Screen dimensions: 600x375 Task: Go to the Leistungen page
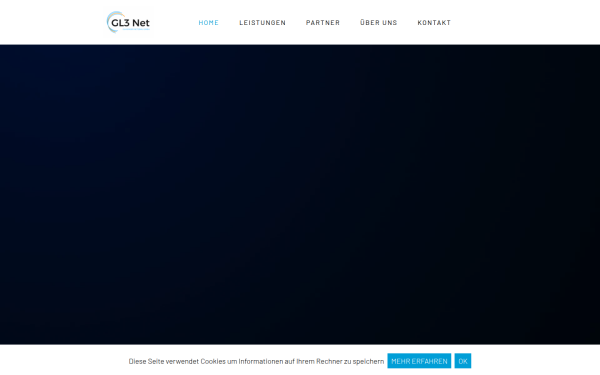262,23
